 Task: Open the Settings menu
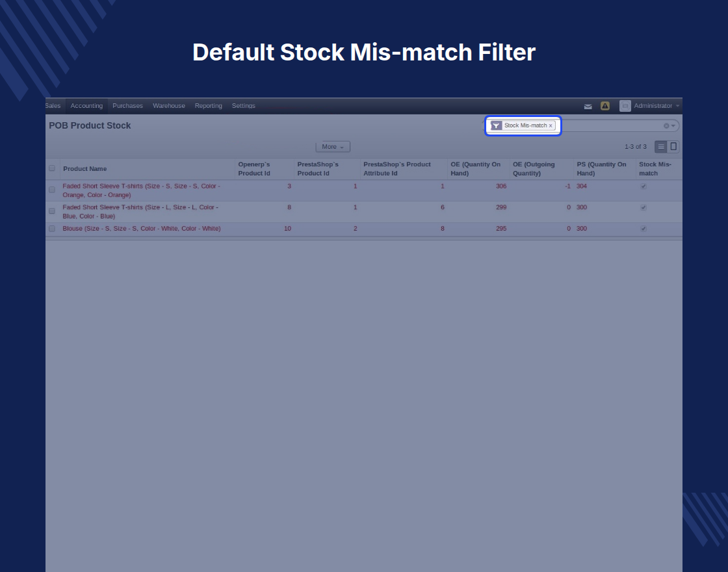[x=243, y=106]
